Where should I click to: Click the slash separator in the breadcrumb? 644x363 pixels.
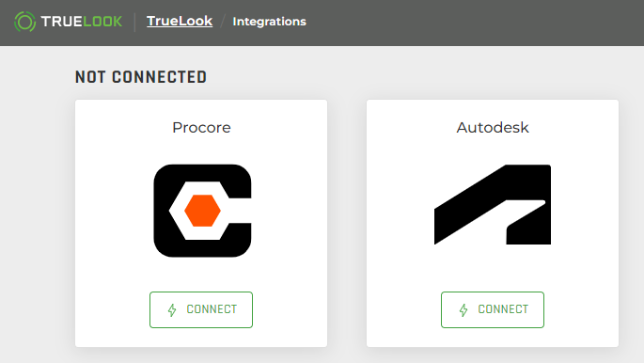point(223,22)
